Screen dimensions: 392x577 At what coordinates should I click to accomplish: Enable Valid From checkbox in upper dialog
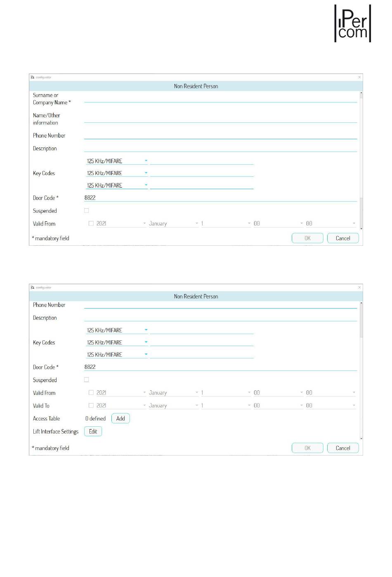tap(91, 223)
